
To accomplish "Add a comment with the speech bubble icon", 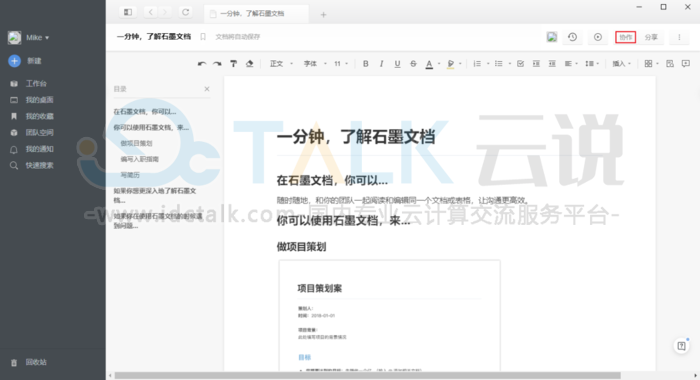I will [x=686, y=64].
